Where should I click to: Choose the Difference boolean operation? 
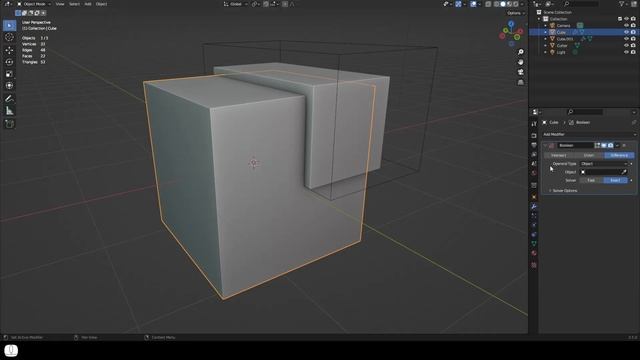click(619, 155)
